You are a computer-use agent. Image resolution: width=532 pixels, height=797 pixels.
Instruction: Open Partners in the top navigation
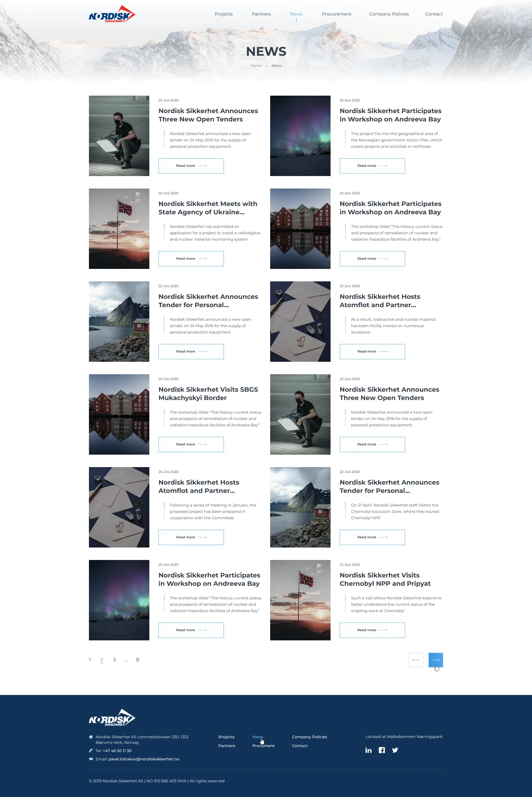click(261, 14)
